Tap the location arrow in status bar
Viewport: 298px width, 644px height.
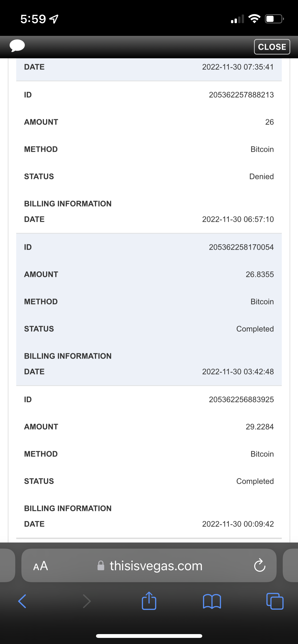tap(54, 19)
